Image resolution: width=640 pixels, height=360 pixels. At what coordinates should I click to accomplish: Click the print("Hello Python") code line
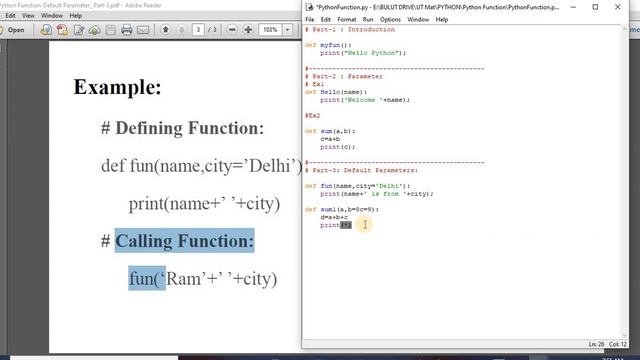click(363, 53)
